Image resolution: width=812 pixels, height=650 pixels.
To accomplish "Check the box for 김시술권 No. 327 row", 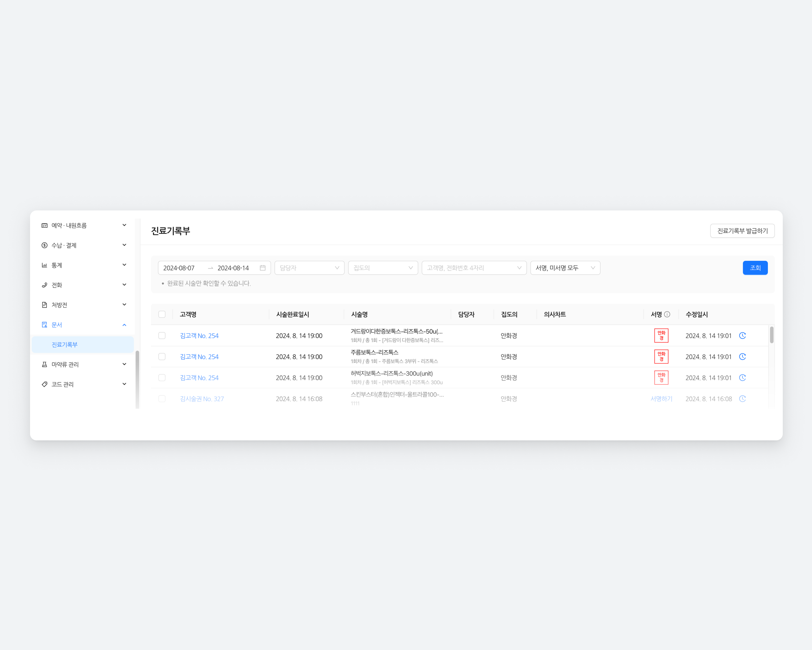I will tap(162, 399).
